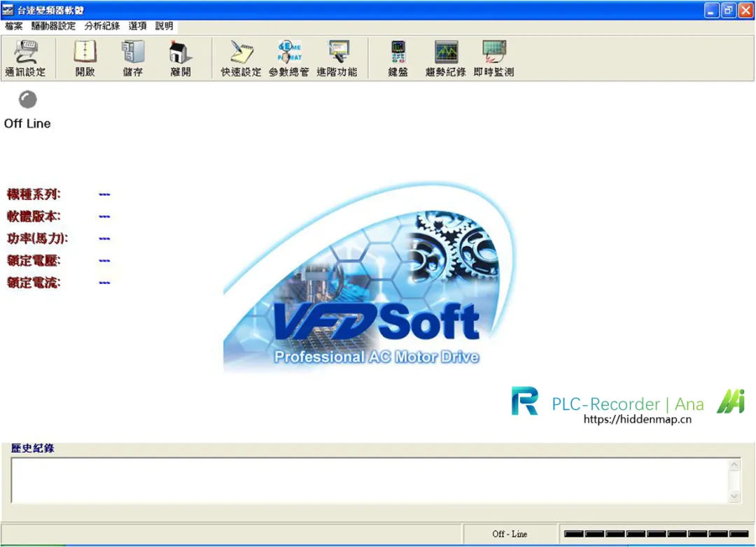Open the 通訊設定 communication settings icon
This screenshot has width=756, height=547.
tap(26, 58)
